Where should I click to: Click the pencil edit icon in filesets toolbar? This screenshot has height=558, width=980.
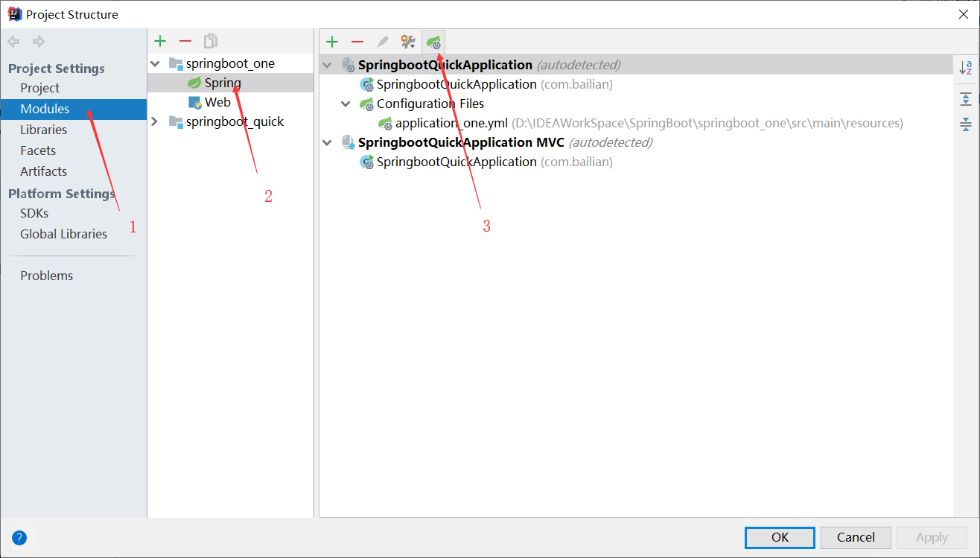pos(382,41)
